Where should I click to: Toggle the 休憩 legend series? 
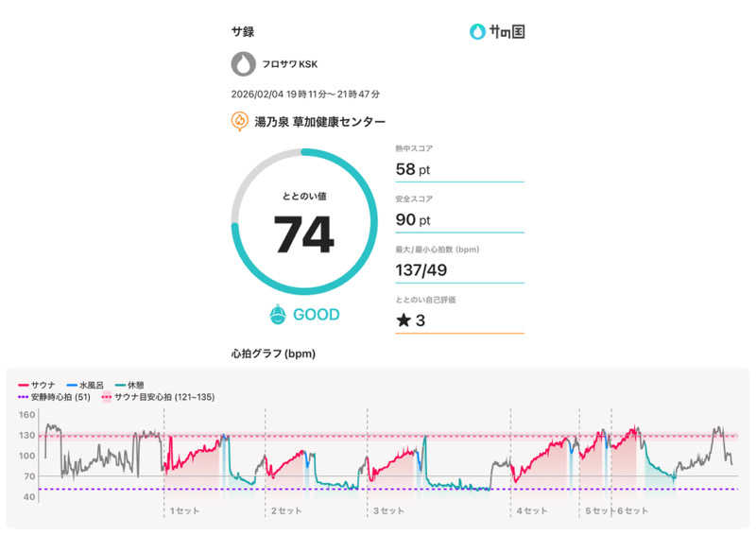point(129,386)
